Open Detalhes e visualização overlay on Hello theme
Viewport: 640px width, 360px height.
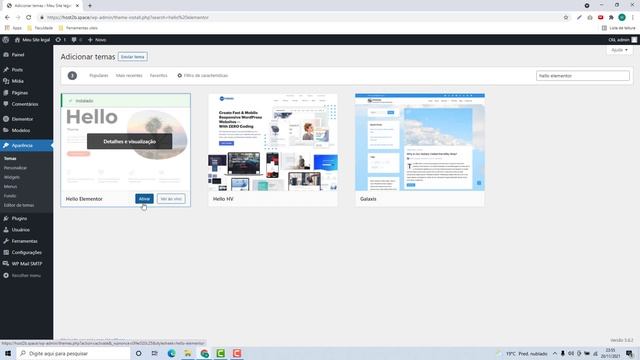pos(129,142)
